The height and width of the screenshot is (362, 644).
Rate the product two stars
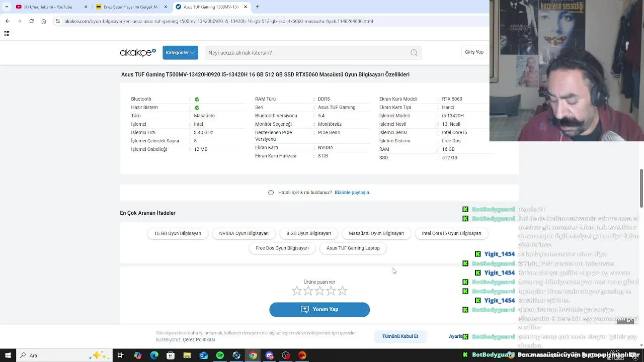pos(308,291)
